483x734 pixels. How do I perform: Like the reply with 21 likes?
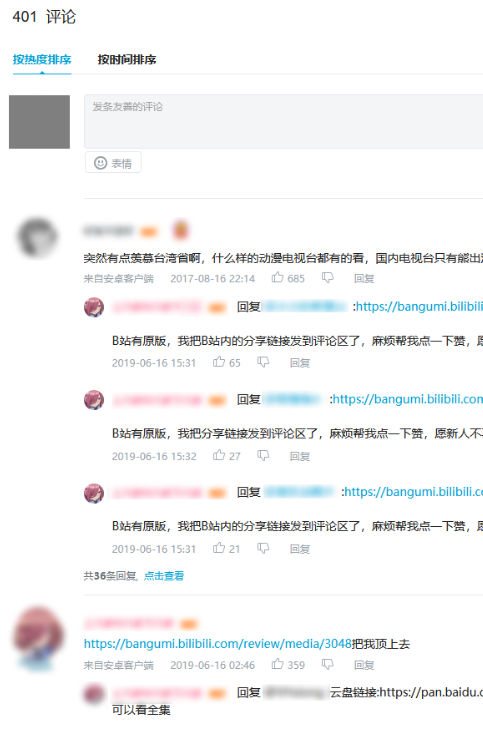pyautogui.click(x=219, y=548)
